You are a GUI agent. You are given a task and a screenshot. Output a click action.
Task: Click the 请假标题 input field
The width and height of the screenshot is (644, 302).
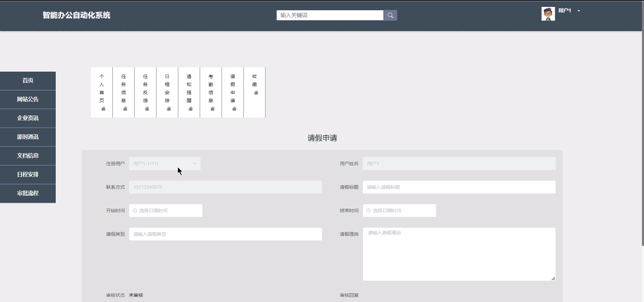tap(459, 187)
